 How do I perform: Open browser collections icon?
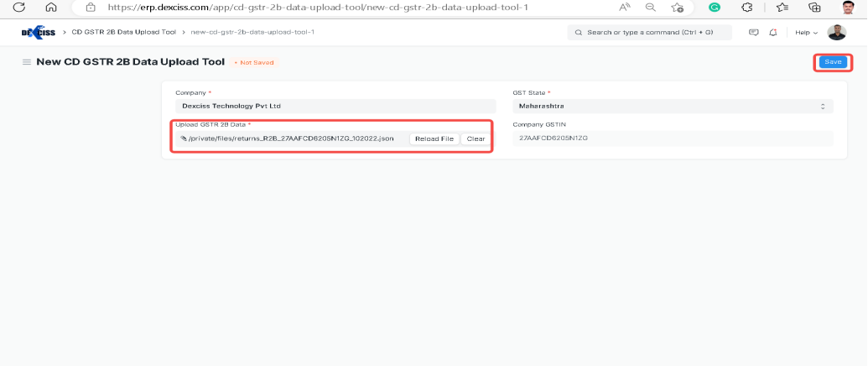coord(813,7)
